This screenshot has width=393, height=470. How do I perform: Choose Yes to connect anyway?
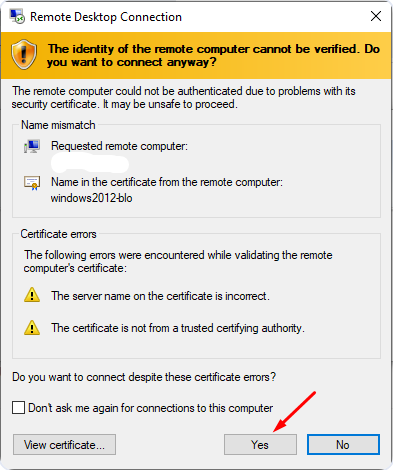pos(260,444)
